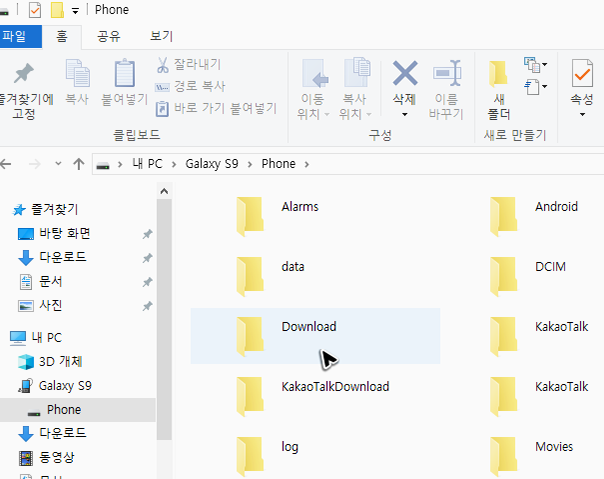Click the Properties (속성) checkmark icon
This screenshot has width=604, height=479.
click(582, 73)
